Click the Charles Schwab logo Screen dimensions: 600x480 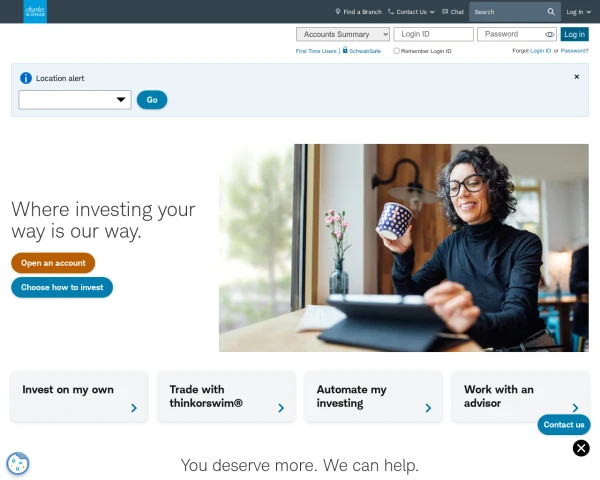pos(35,11)
